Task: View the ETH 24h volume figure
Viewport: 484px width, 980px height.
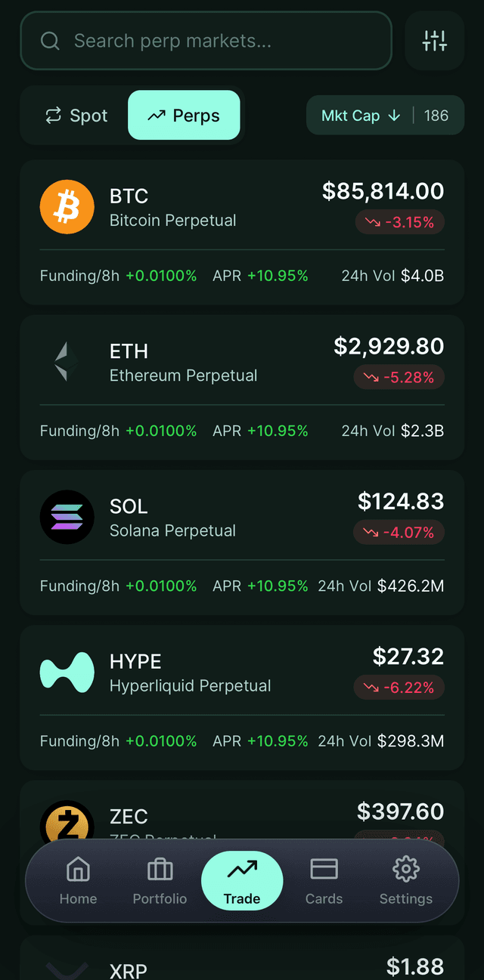Action: pos(392,431)
